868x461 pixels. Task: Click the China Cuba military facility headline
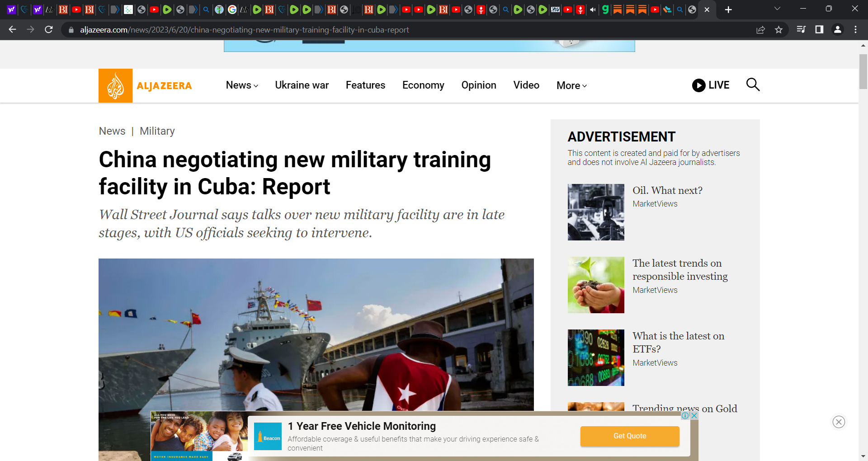[x=295, y=173]
